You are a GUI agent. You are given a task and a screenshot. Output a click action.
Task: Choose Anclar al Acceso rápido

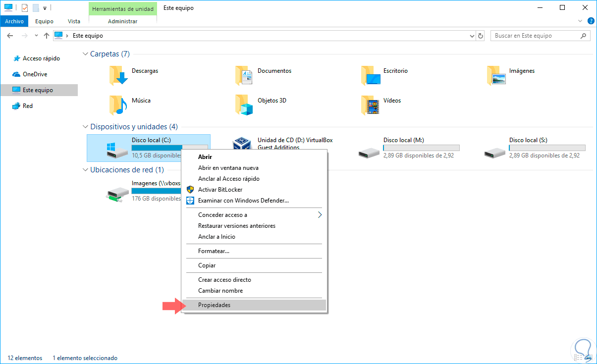[x=254, y=179]
